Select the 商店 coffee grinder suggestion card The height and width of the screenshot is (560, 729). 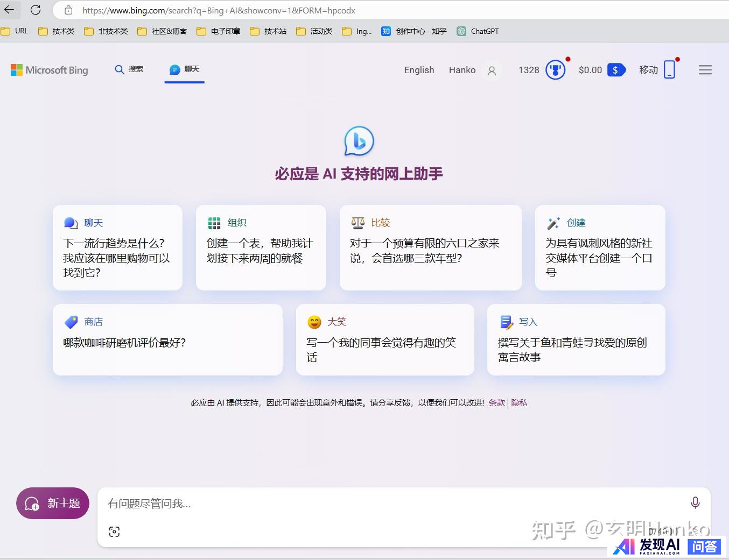167,339
